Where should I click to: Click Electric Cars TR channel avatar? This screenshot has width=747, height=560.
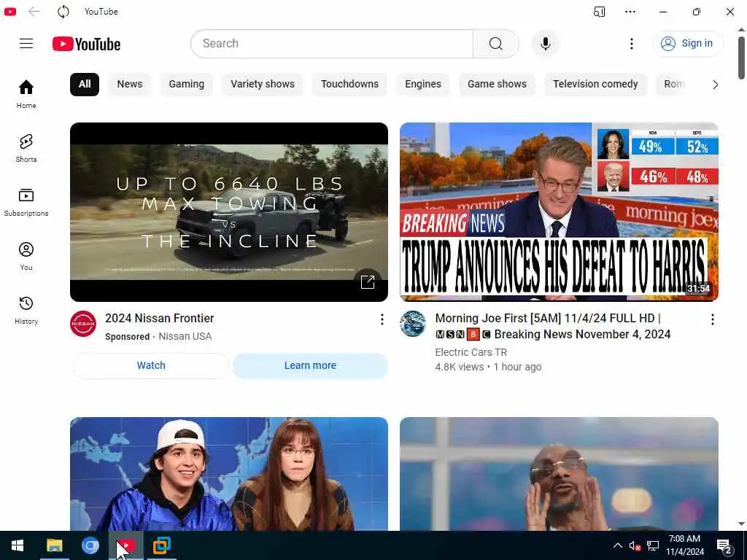[x=413, y=324]
